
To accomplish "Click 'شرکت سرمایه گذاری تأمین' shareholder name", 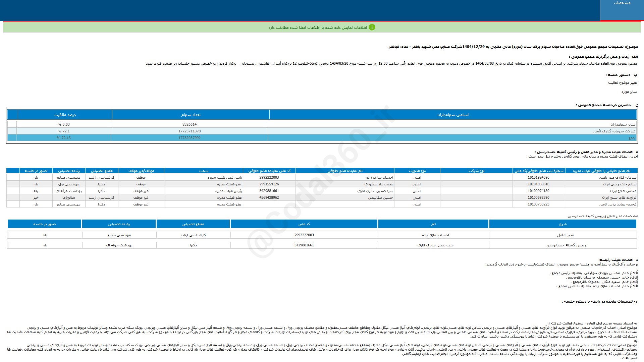I will click(614, 131).
